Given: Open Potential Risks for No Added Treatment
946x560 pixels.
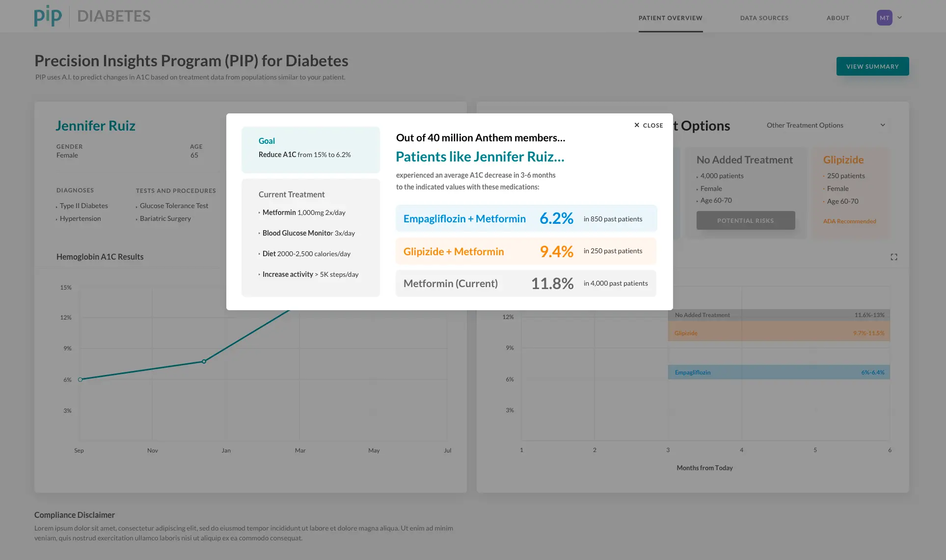Looking at the screenshot, I should pyautogui.click(x=745, y=220).
